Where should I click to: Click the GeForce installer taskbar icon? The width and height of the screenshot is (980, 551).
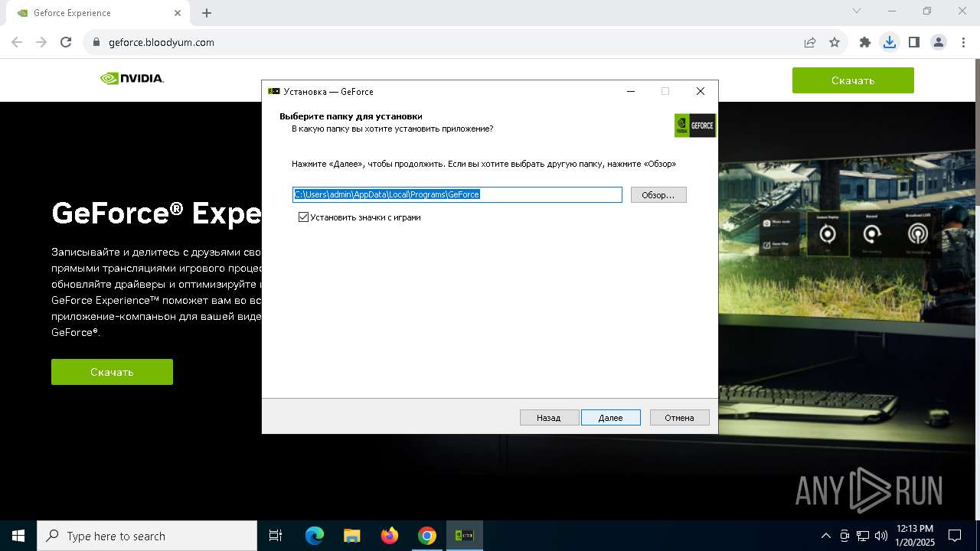[x=464, y=536]
